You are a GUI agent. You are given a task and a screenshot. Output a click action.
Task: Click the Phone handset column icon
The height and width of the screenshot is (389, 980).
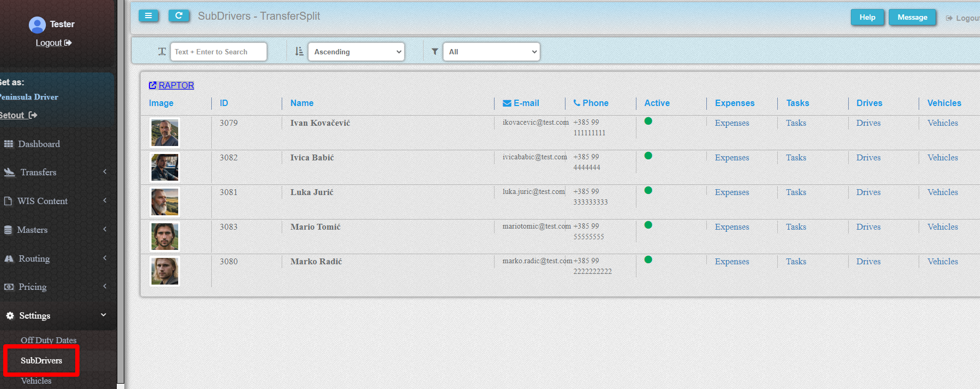[x=577, y=103]
